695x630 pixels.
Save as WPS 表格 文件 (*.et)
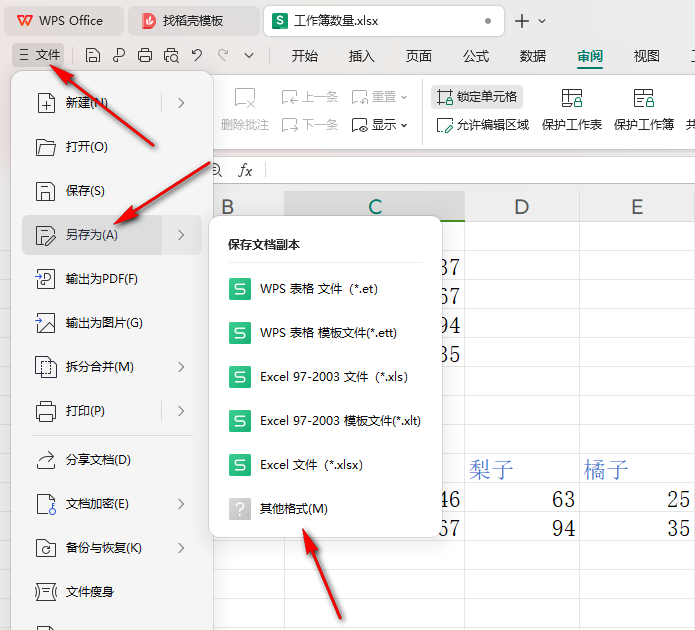click(x=325, y=289)
